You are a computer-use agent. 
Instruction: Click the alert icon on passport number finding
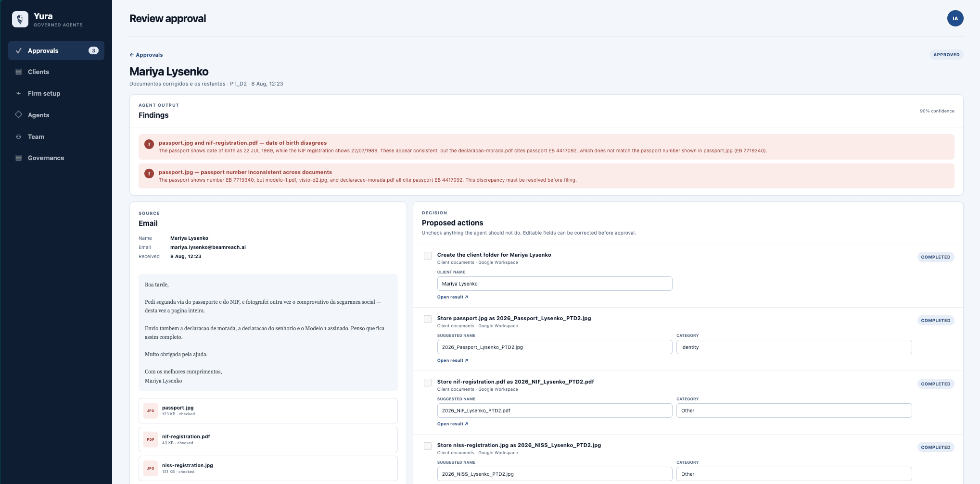point(149,174)
